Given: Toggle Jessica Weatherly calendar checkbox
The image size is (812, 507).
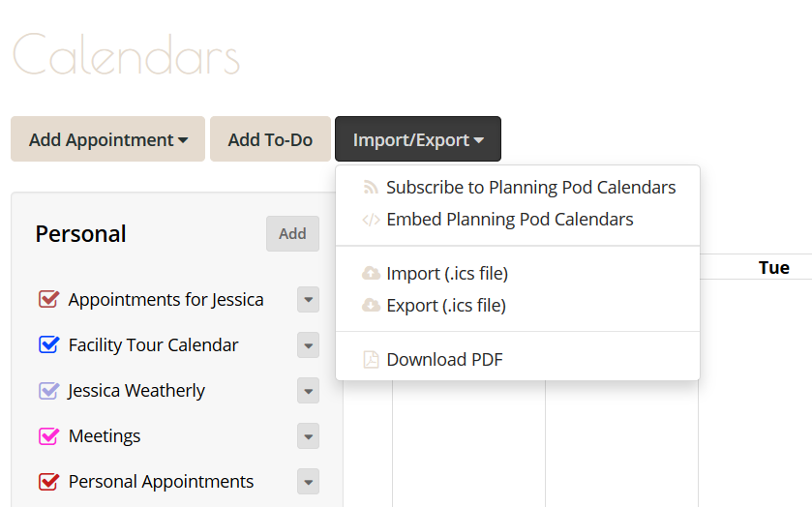Looking at the screenshot, I should [48, 390].
